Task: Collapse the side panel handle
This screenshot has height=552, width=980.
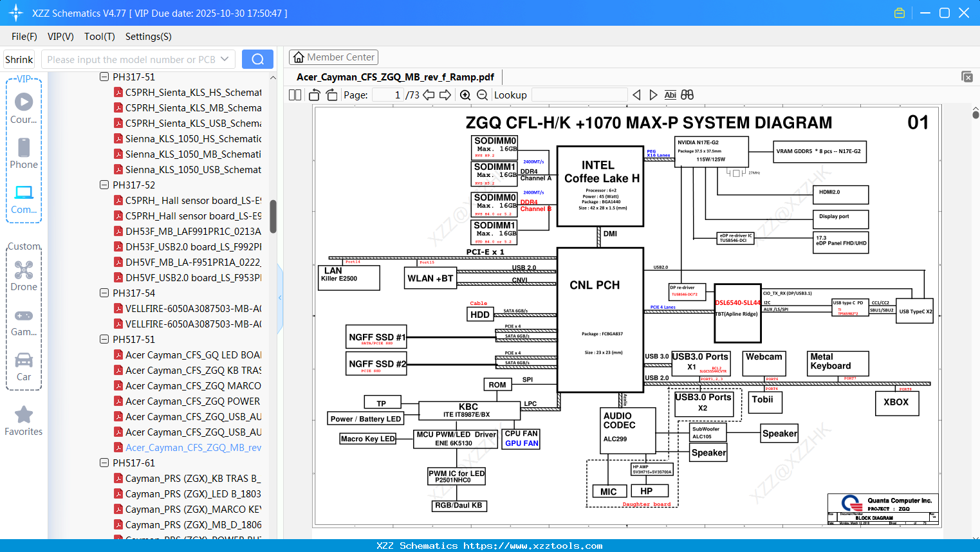Action: pyautogui.click(x=280, y=297)
